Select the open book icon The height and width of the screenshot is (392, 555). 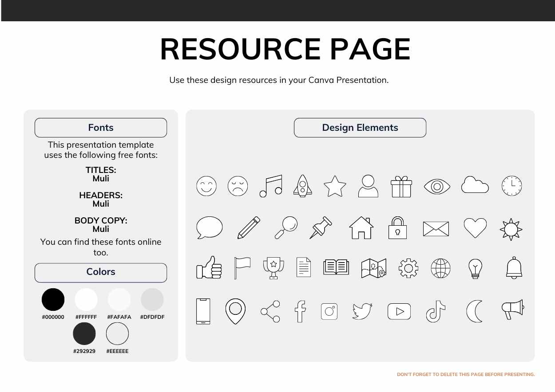point(337,267)
